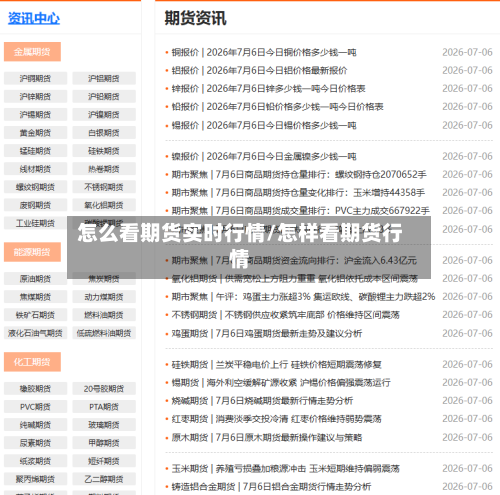Open the 资讯中心 link

(x=34, y=18)
